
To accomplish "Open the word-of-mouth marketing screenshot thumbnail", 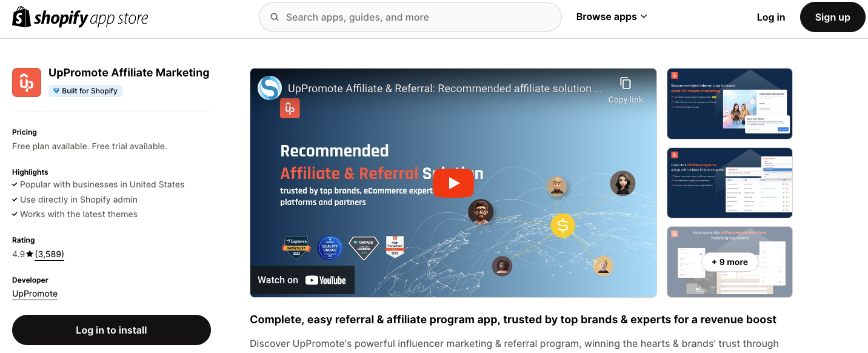I will click(x=730, y=104).
